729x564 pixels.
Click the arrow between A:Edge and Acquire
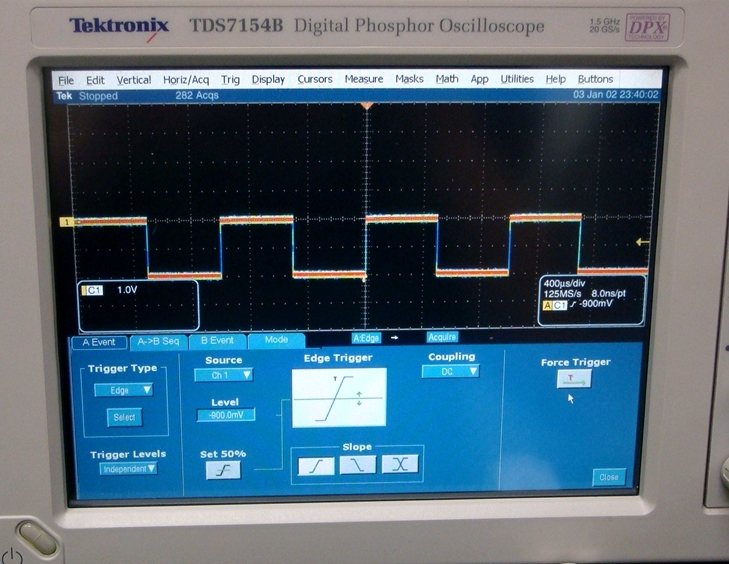coord(395,338)
